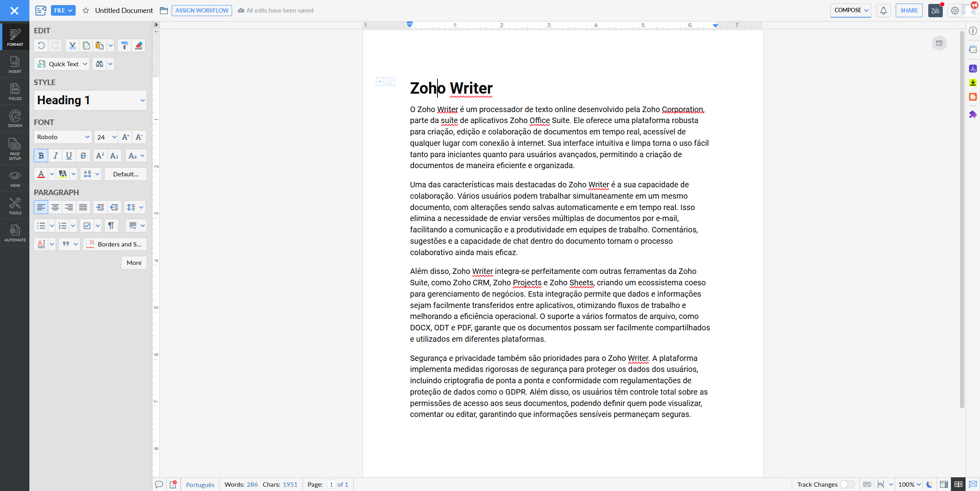Viewport: 980px width, 491px height.
Task: Open the Roboto font family dropdown
Action: tap(63, 137)
